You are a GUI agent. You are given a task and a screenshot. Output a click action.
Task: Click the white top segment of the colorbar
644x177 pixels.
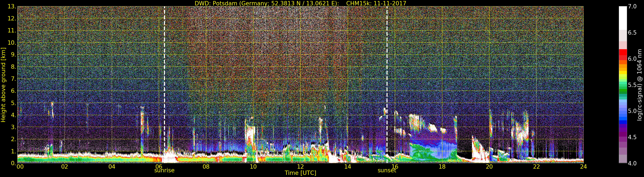[623, 18]
